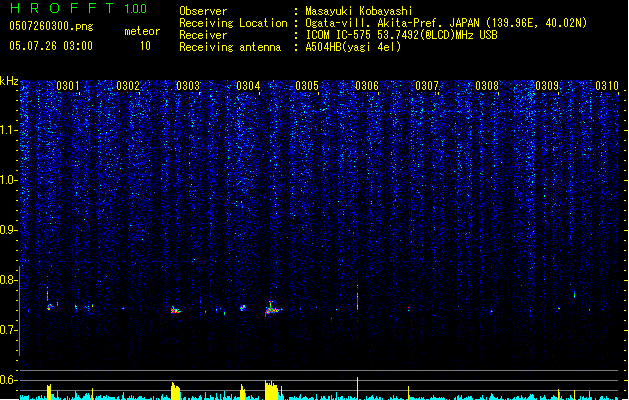Click the meteor count value 10
This screenshot has height=400, width=629.
point(145,46)
